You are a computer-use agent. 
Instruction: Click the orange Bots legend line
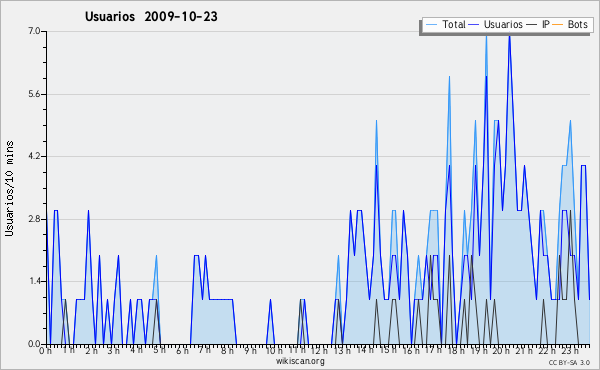(x=558, y=25)
